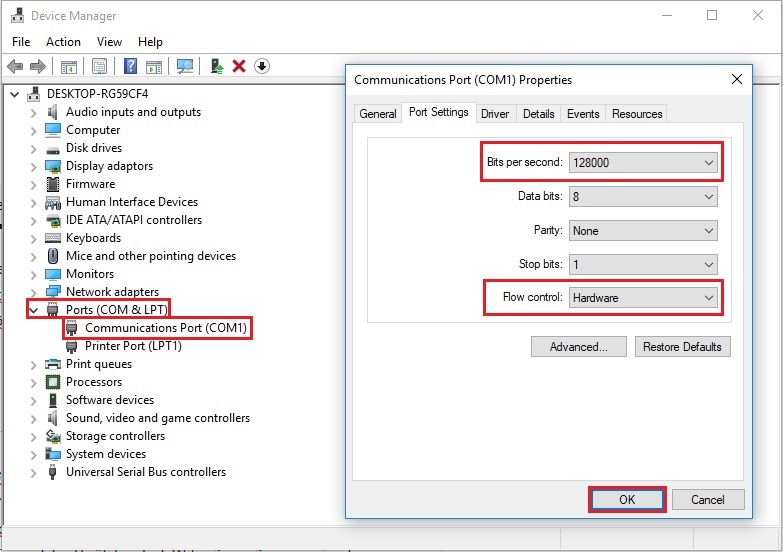Open the Bits per second dropdown

(643, 163)
